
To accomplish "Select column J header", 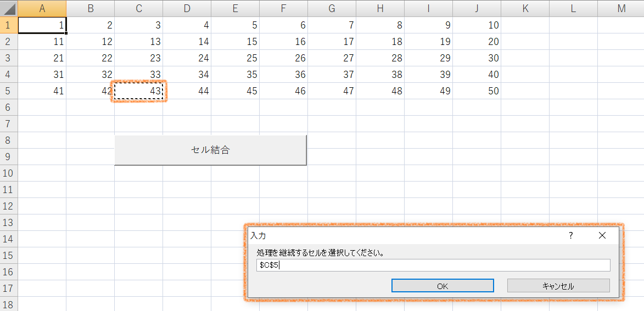I will (477, 8).
